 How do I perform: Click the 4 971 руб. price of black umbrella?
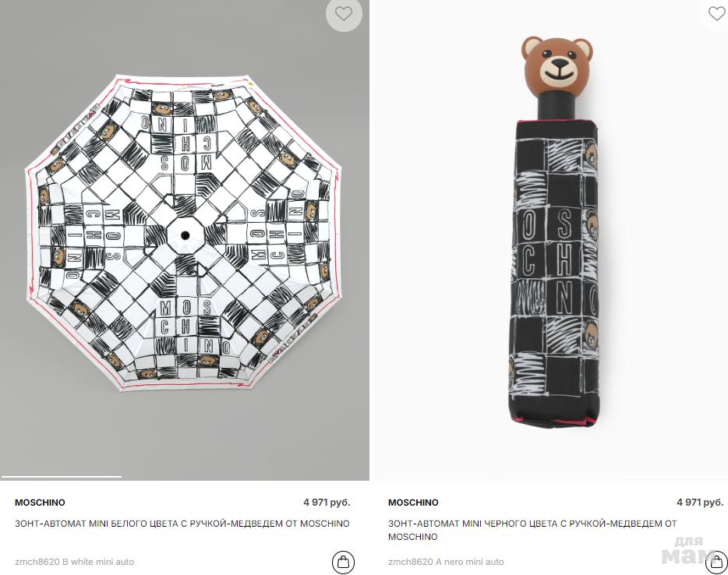[700, 502]
